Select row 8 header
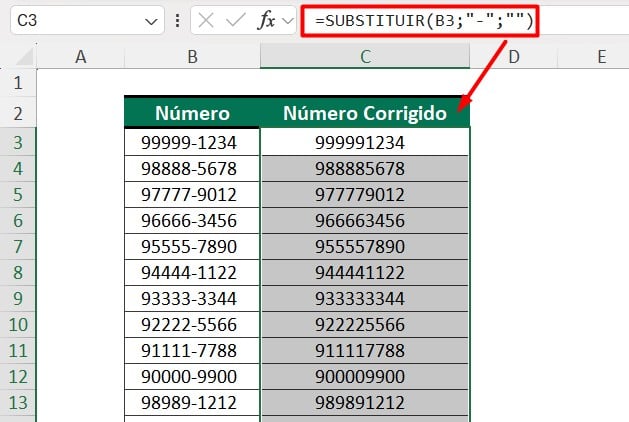The width and height of the screenshot is (629, 422). click(x=18, y=272)
